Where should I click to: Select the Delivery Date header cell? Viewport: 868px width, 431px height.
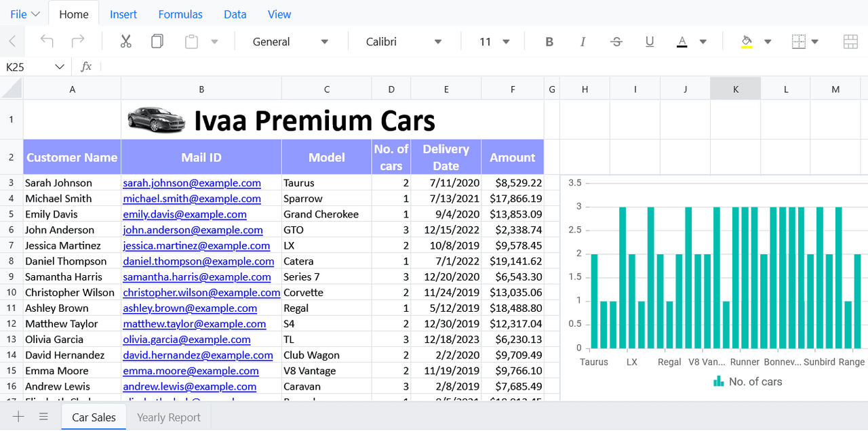446,157
